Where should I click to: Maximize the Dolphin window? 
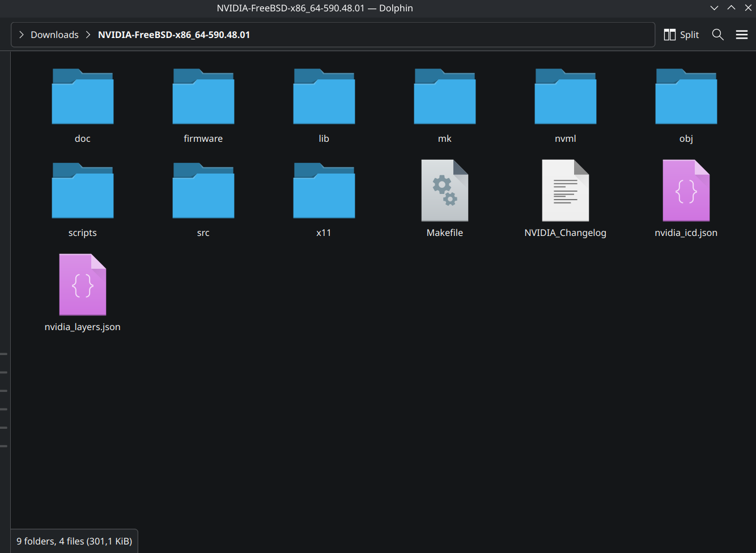tap(732, 8)
